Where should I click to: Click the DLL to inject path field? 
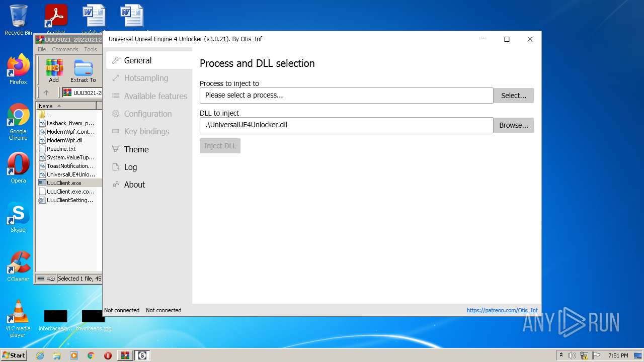point(346,125)
